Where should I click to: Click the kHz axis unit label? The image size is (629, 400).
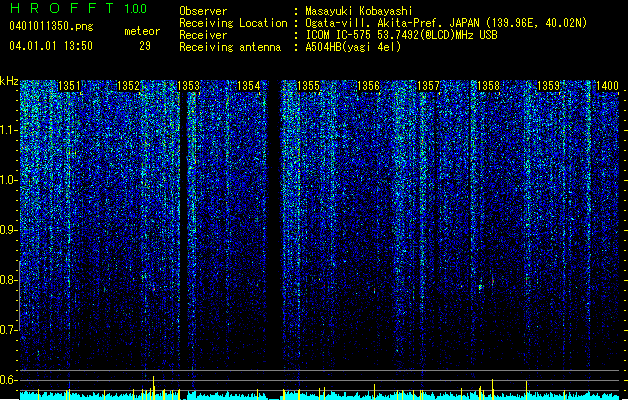tap(9, 81)
